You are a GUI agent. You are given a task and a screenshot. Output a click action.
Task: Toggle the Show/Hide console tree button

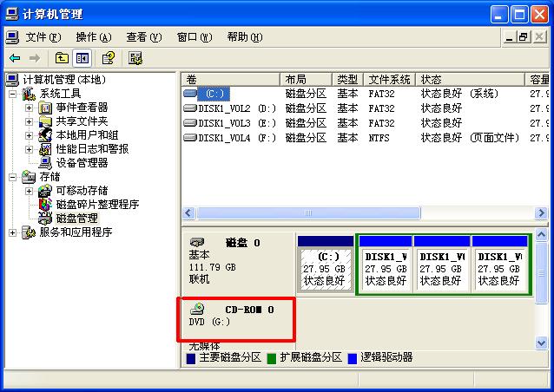point(82,58)
